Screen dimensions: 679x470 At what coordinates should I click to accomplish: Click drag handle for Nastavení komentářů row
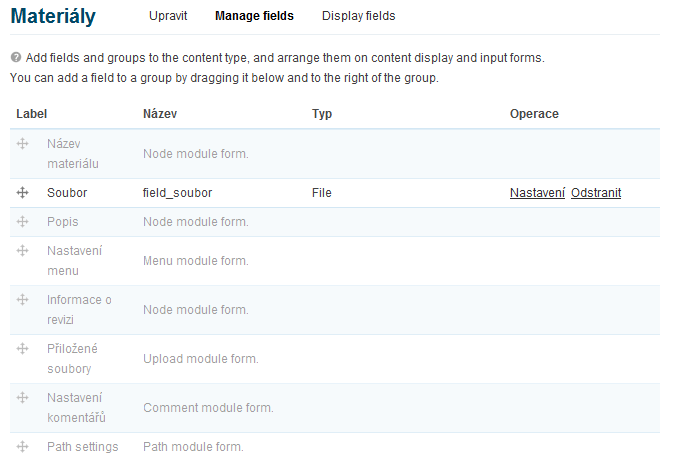[x=22, y=398]
